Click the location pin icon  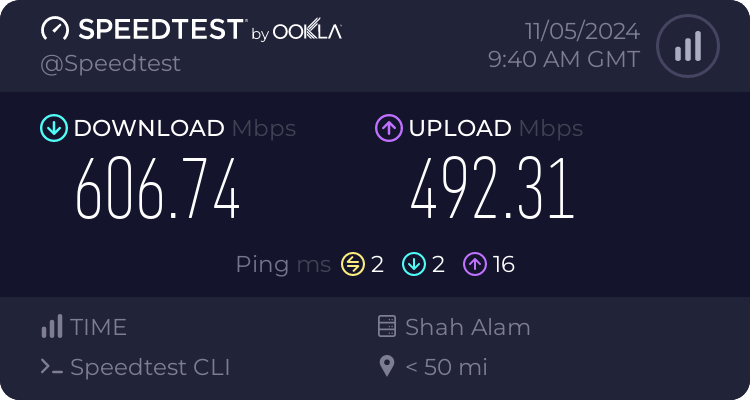coord(386,366)
